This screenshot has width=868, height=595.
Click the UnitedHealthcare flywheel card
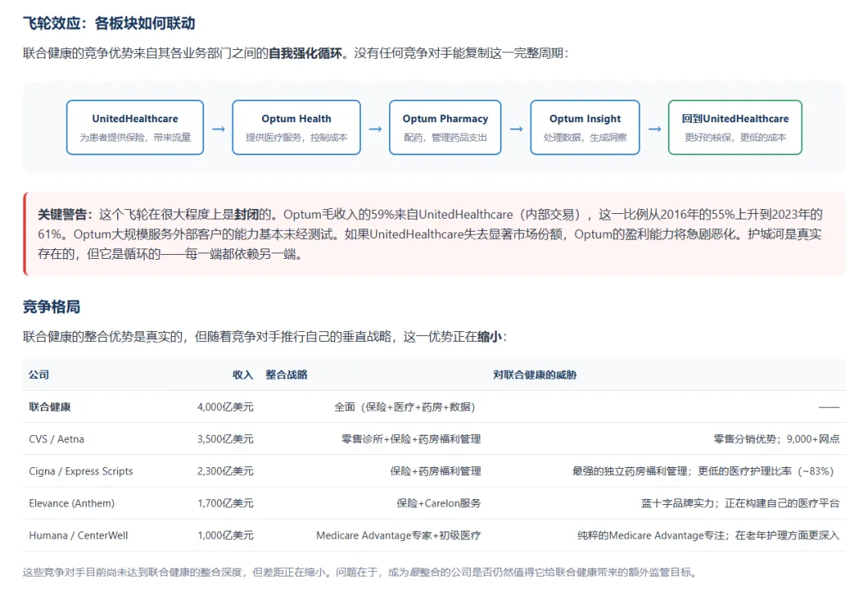(x=135, y=127)
